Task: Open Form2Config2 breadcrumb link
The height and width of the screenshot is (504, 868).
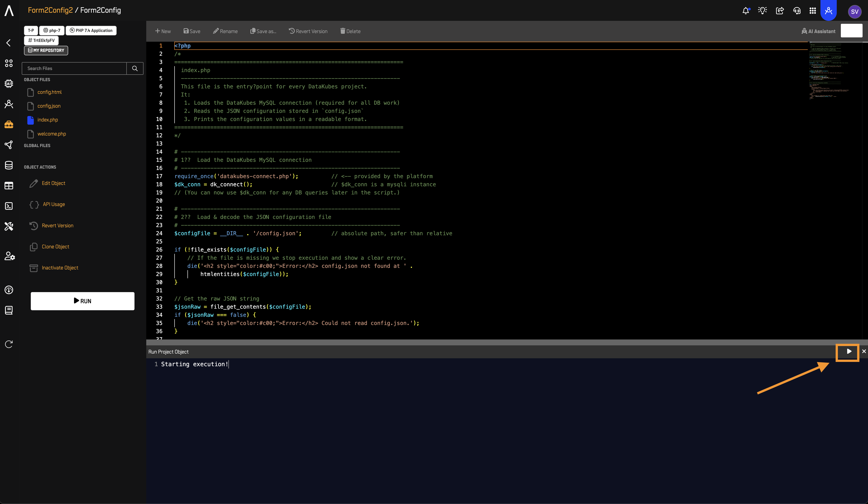Action: click(x=50, y=10)
